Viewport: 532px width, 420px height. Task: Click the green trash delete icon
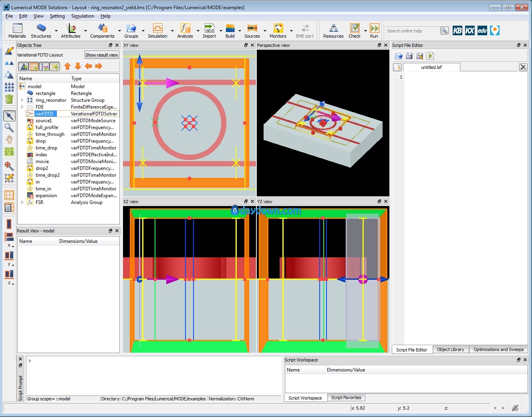[x=9, y=98]
